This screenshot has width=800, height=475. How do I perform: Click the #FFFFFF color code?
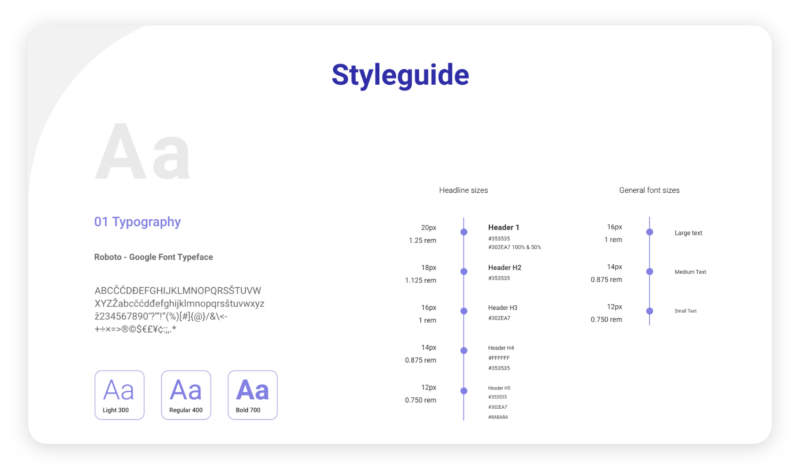coord(498,358)
